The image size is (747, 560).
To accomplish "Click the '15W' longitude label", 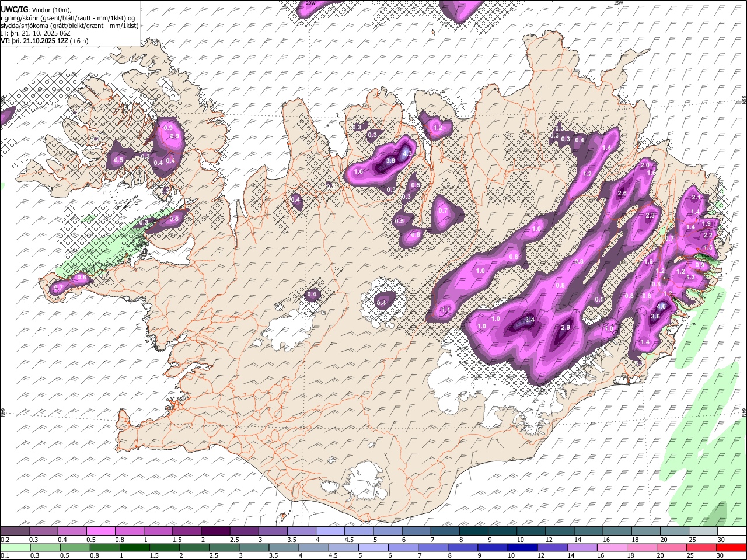I will (x=618, y=3).
